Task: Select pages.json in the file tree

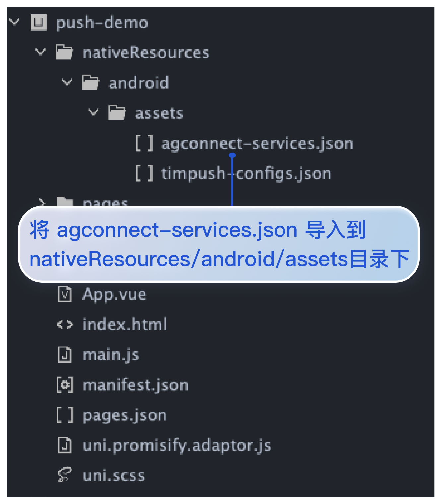Action: point(124,415)
